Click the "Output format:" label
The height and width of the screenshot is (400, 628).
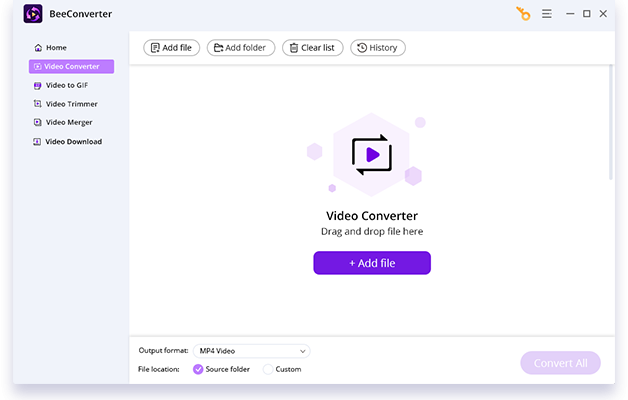pyautogui.click(x=163, y=350)
